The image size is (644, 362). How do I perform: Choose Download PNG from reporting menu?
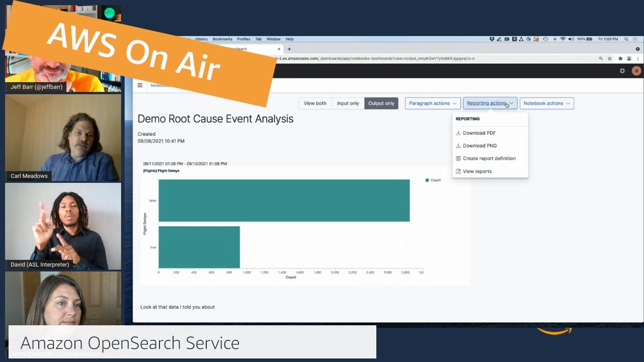point(479,146)
